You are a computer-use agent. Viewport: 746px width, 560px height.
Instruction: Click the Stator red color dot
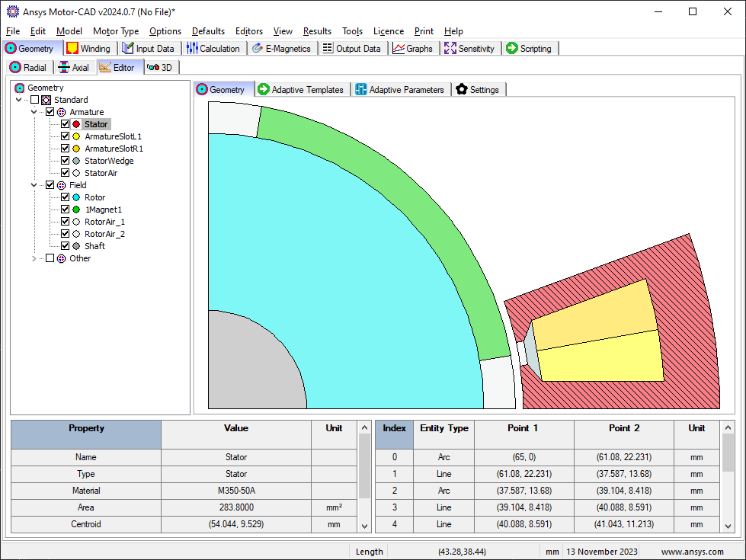tap(76, 125)
